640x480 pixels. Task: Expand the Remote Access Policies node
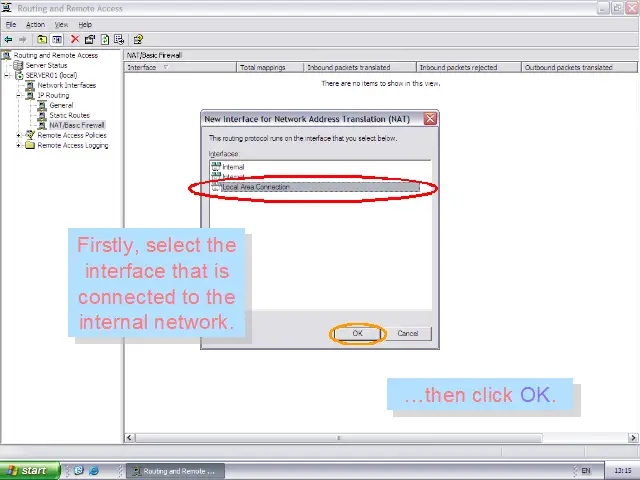coord(19,135)
